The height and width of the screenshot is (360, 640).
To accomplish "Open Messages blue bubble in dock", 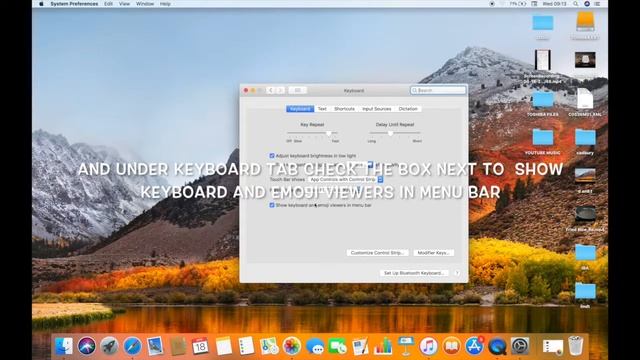I will (315, 346).
